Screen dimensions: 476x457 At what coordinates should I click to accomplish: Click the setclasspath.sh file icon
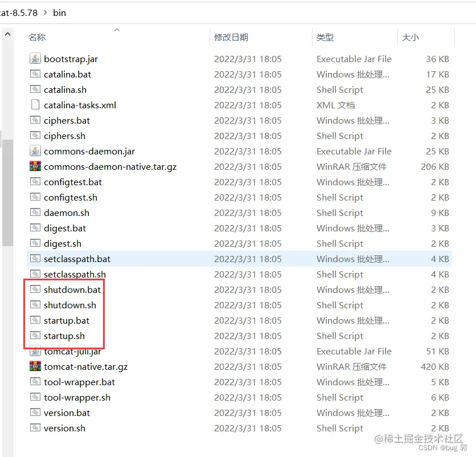[x=35, y=274]
